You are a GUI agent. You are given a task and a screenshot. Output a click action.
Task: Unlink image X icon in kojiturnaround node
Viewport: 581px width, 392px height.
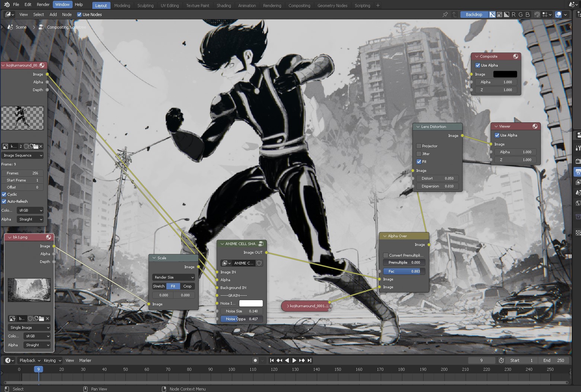click(x=41, y=146)
